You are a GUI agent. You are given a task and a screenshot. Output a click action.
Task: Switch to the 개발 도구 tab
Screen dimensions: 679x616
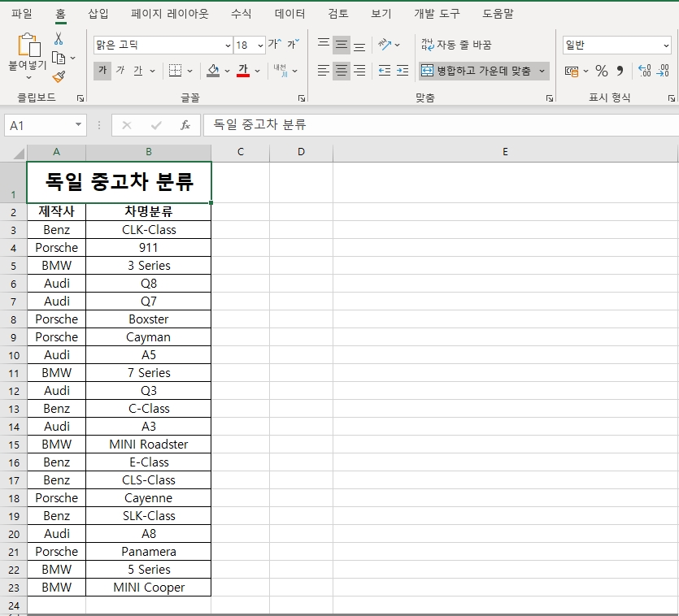click(437, 14)
